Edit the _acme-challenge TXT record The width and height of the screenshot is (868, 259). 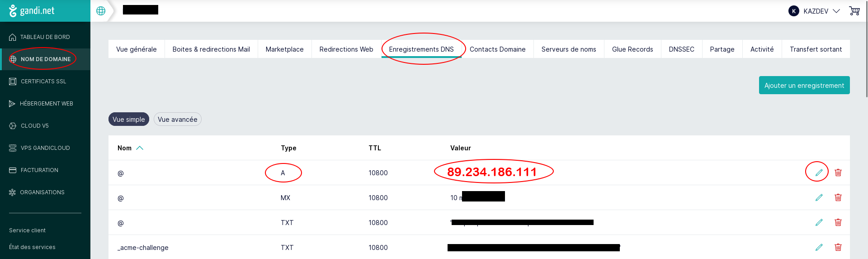tap(819, 247)
